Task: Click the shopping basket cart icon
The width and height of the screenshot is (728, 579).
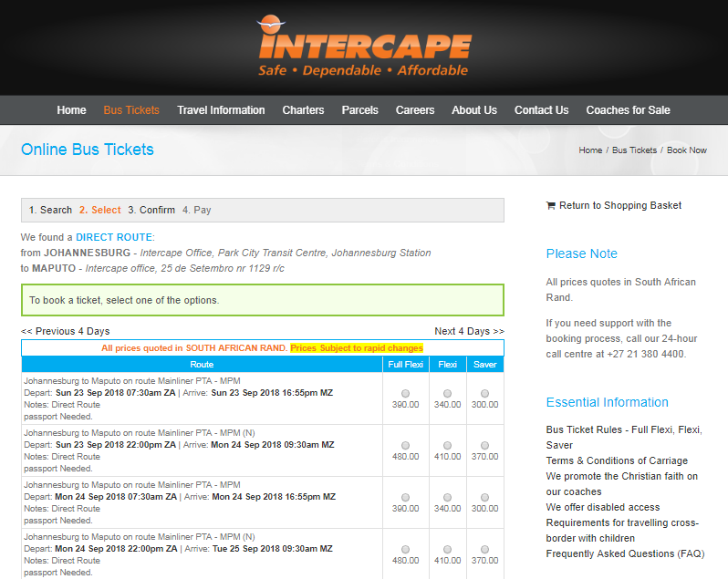Action: pyautogui.click(x=551, y=205)
